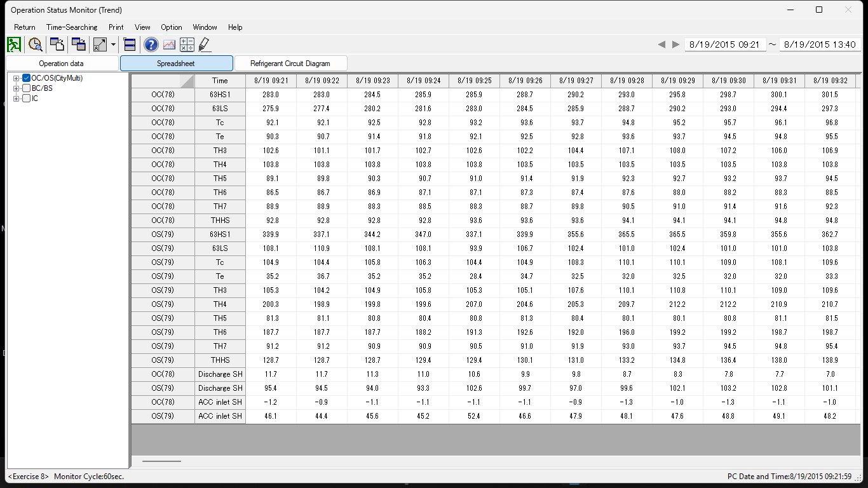Switch to the Refrigerant Circuit Diagram tab

[291, 63]
